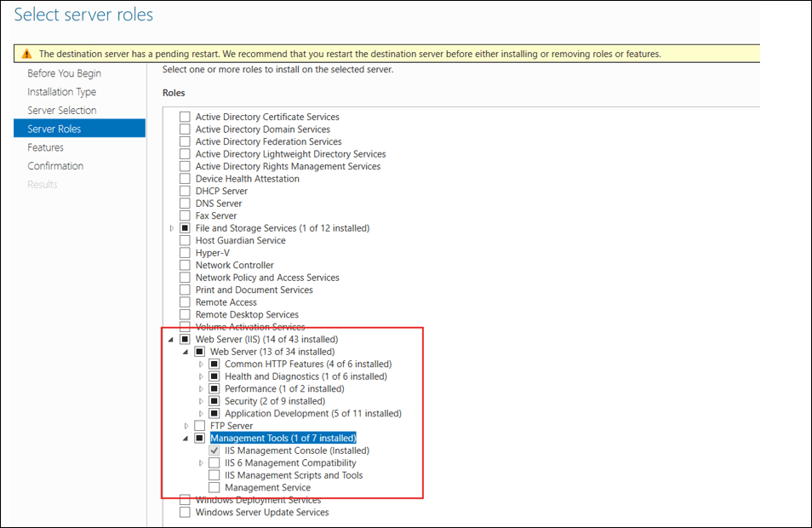Toggle the Management Tools checkbox
Image resolution: width=812 pixels, height=528 pixels.
point(199,439)
